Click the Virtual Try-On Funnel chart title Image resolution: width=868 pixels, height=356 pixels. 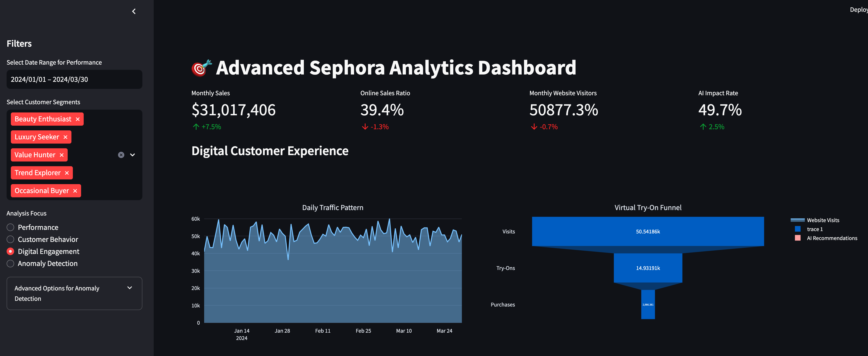(648, 208)
